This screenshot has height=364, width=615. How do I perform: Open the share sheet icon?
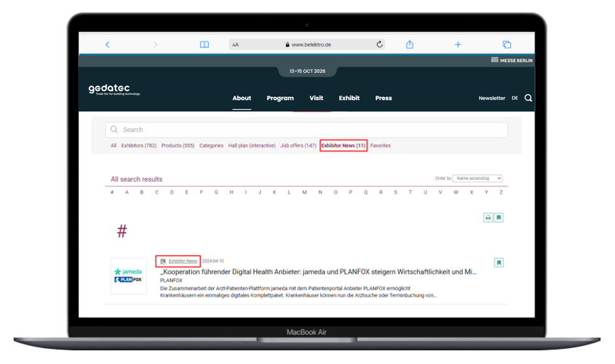[409, 44]
